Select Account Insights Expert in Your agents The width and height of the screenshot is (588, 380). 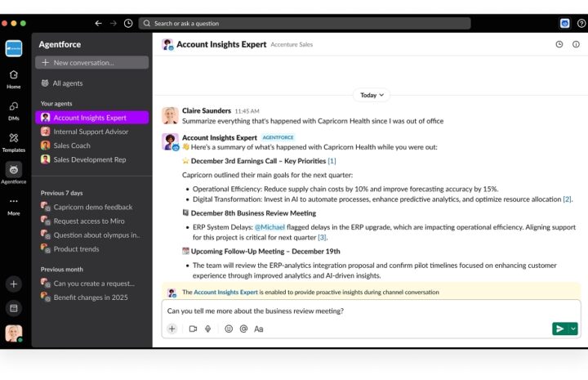click(91, 118)
